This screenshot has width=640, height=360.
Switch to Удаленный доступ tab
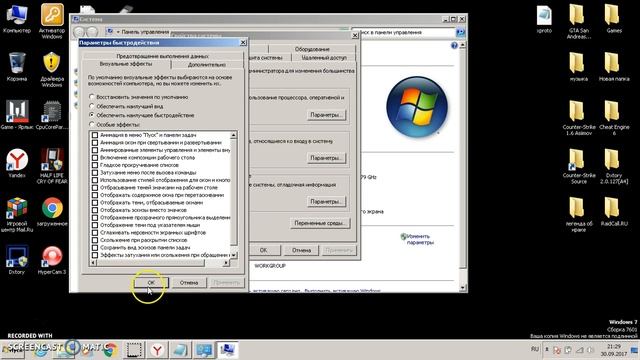point(324,58)
